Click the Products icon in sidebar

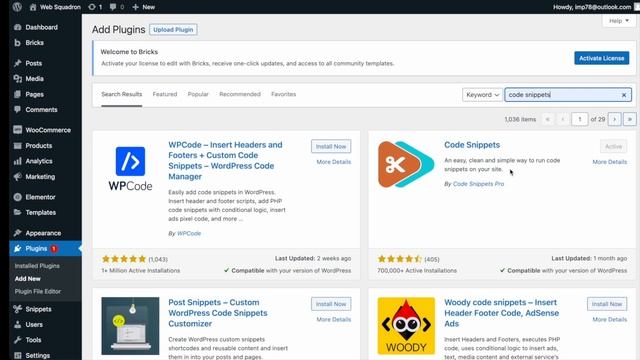(17, 146)
